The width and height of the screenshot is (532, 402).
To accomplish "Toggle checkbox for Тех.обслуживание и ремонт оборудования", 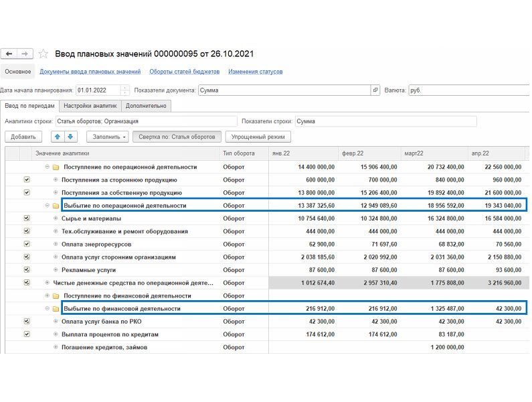I will point(27,231).
